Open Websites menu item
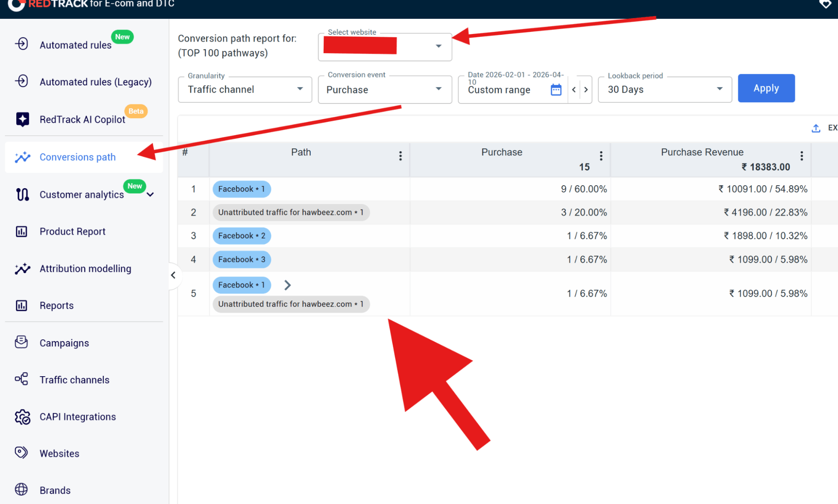The width and height of the screenshot is (838, 504). 84,453
